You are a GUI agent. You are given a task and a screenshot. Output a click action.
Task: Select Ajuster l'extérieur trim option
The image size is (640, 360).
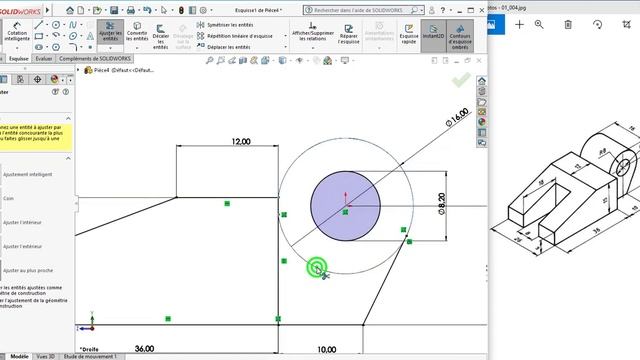click(22, 247)
